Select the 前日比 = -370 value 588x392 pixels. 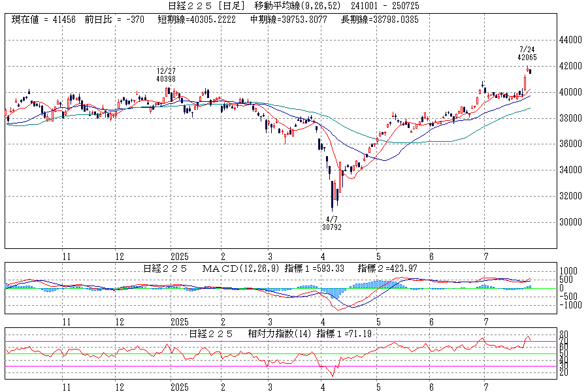tap(115, 20)
